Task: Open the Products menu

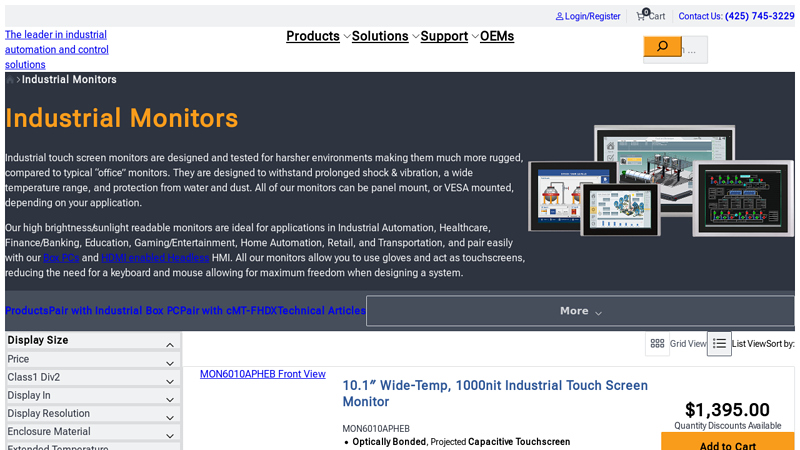Action: (313, 36)
